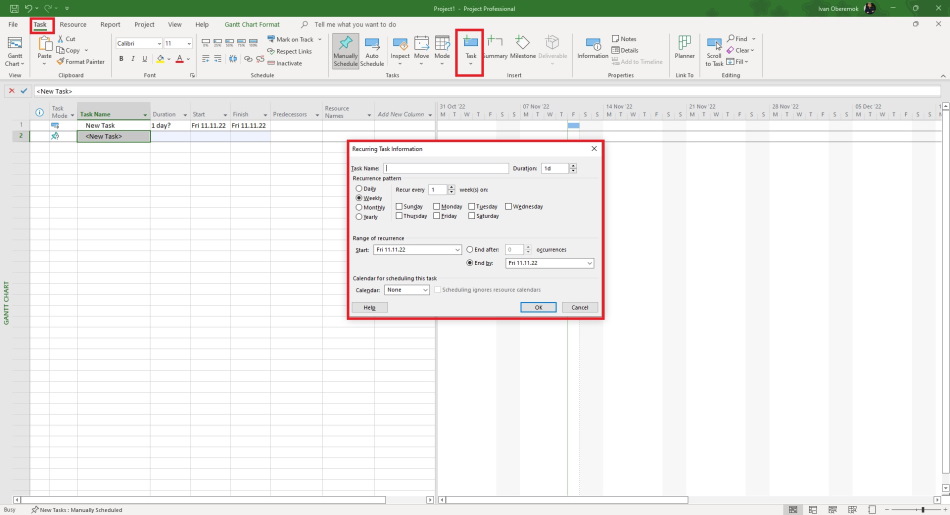This screenshot has width=950, height=515.
Task: Click the Save icon in title bar
Action: [x=14, y=8]
